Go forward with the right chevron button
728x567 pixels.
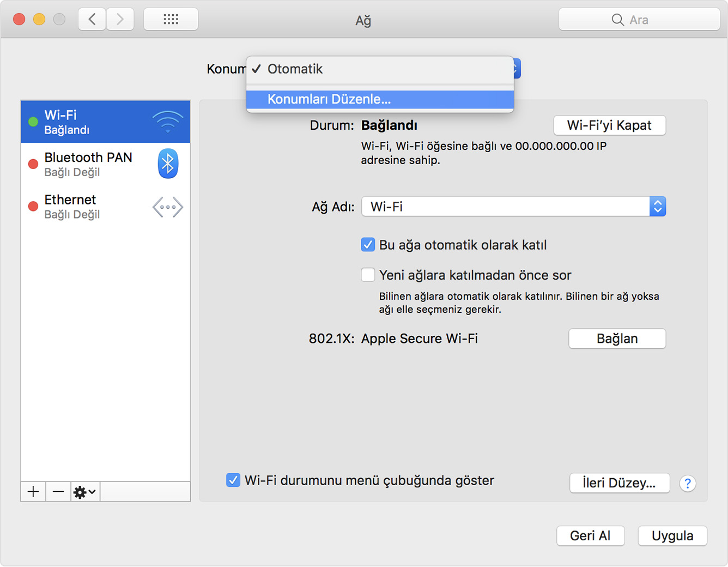[120, 20]
